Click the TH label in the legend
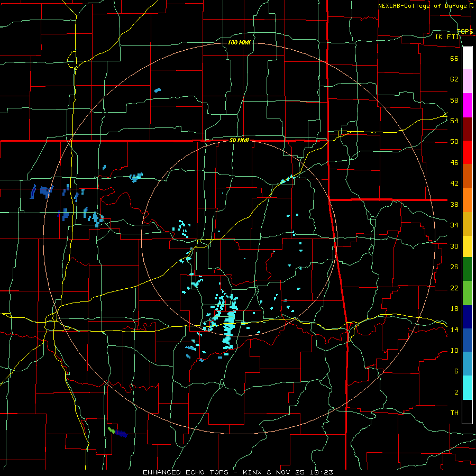The width and height of the screenshot is (476, 476). [454, 413]
